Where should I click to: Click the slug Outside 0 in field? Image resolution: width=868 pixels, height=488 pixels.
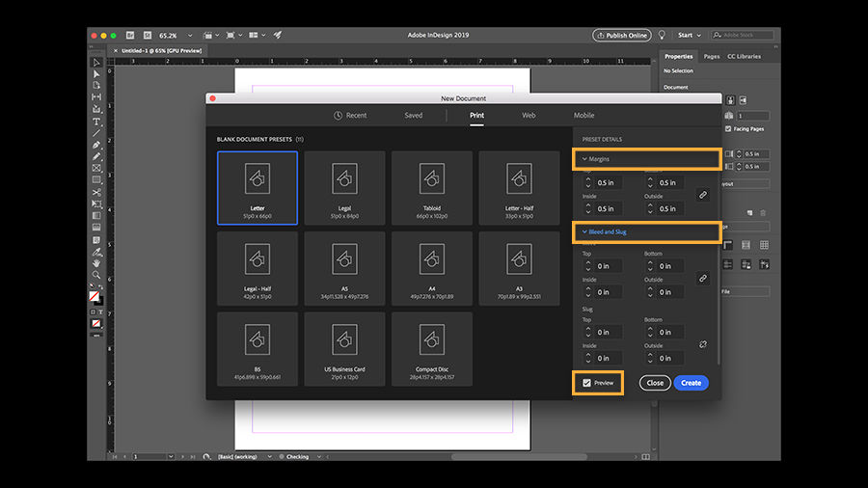(x=670, y=358)
